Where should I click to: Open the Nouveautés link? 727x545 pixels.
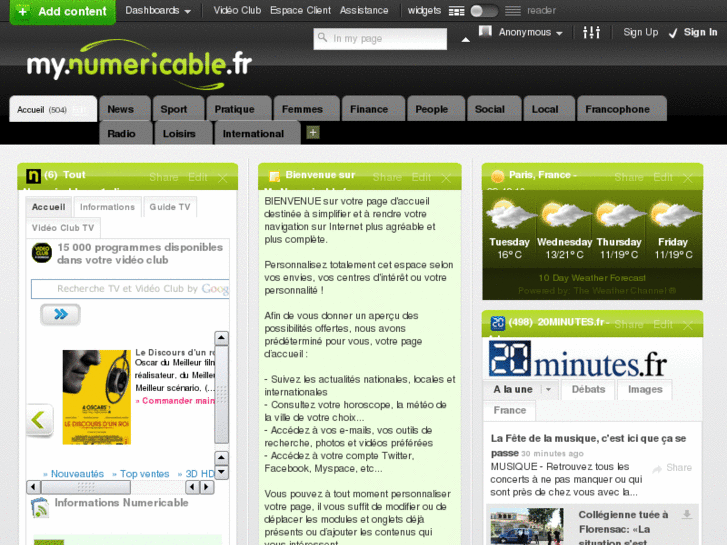tap(74, 474)
